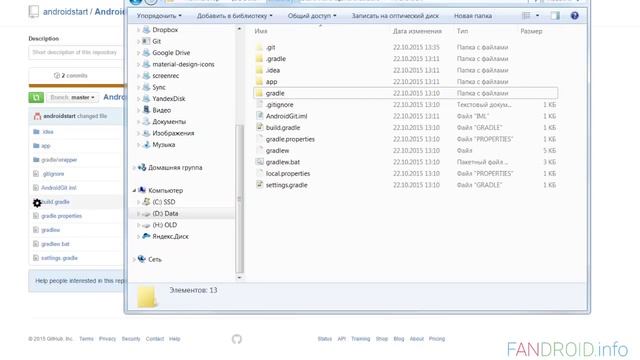This screenshot has height=360, width=640.
Task: Select the gradle folder icon in Explorer
Action: [x=259, y=93]
